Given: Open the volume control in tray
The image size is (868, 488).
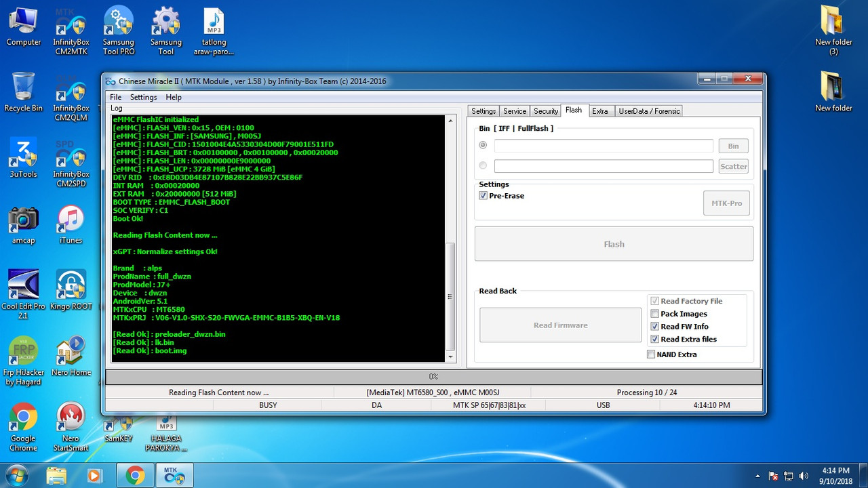Looking at the screenshot, I should coord(804,476).
